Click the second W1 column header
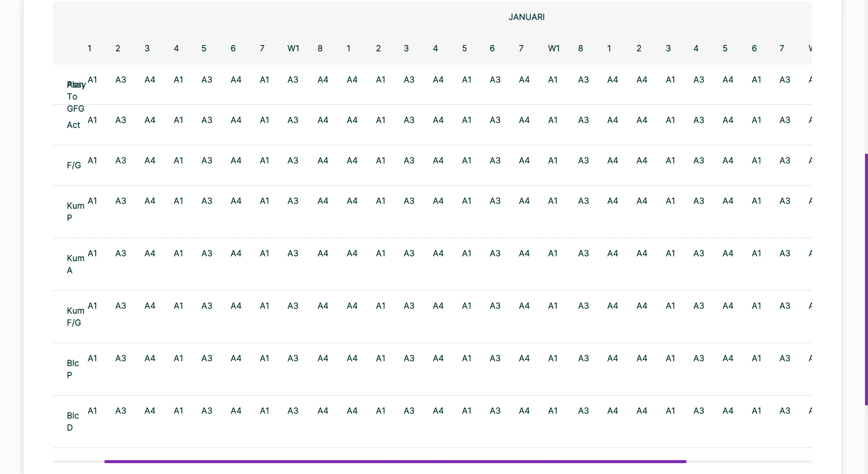The image size is (868, 474). [x=554, y=49]
